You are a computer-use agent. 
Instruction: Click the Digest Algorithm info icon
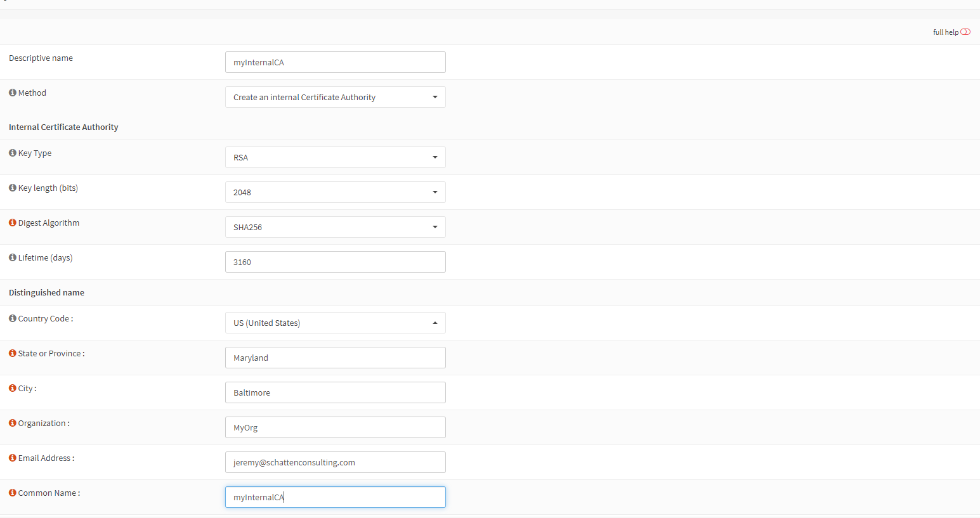point(13,223)
